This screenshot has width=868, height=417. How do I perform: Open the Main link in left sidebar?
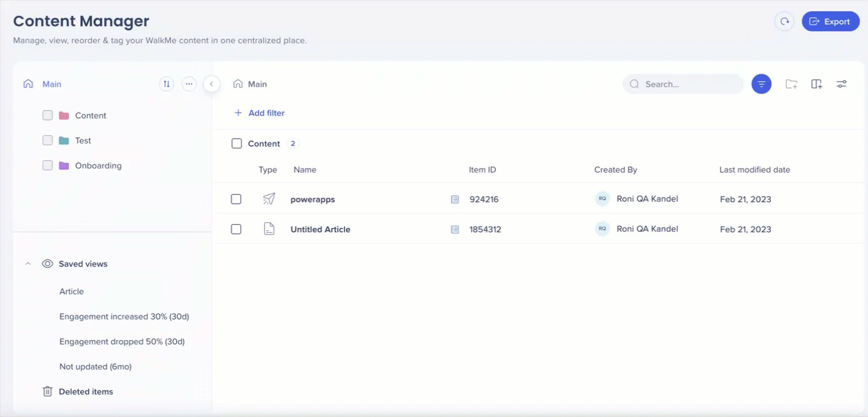pos(52,84)
